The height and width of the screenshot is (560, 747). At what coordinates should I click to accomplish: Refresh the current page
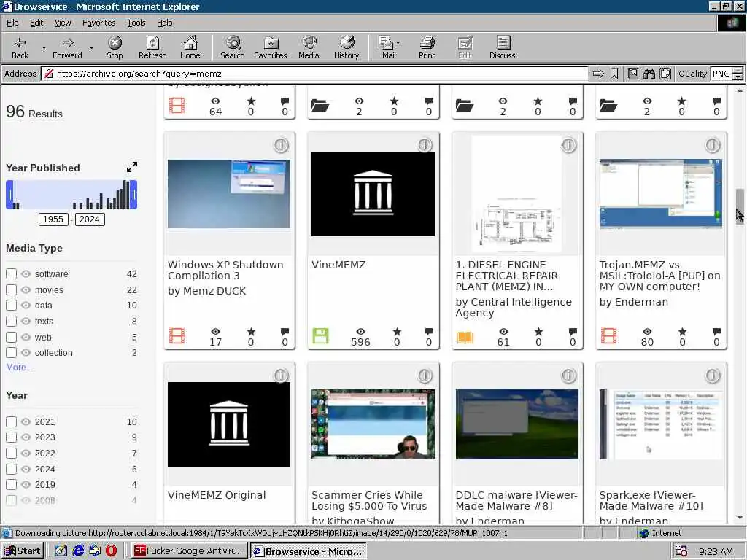[x=152, y=47]
